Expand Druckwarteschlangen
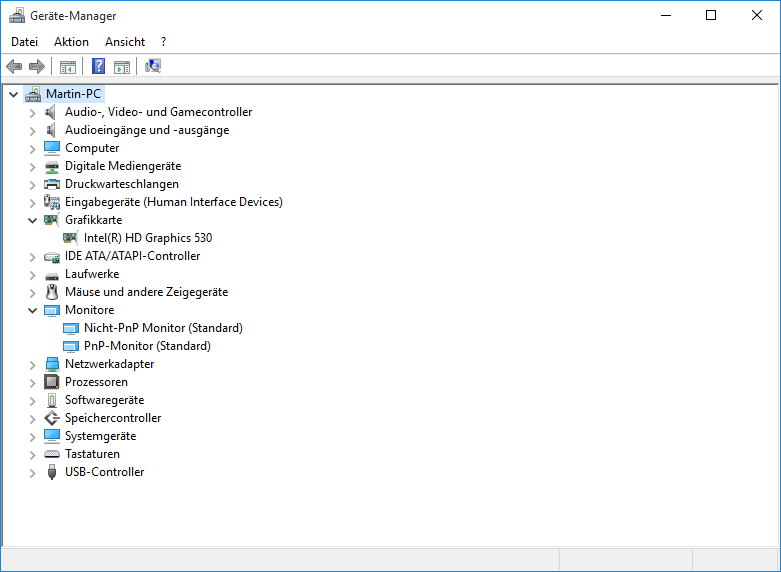Viewport: 781px width, 572px height. coord(33,185)
